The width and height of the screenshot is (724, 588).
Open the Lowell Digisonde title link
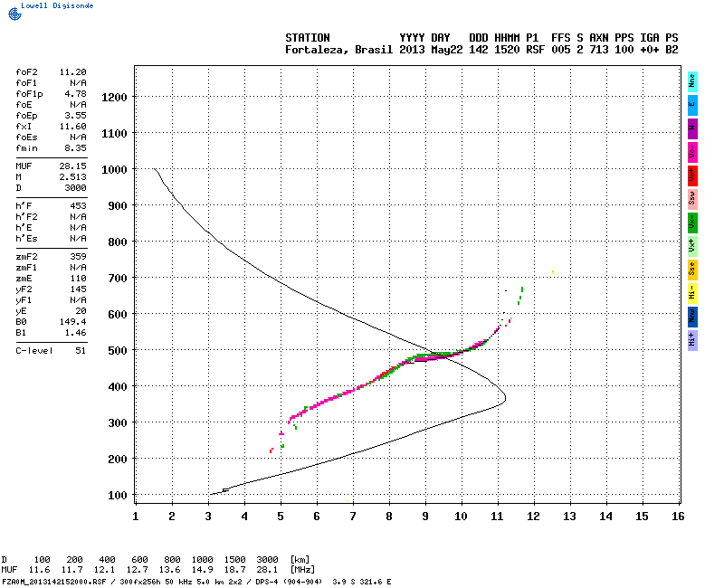57,5
